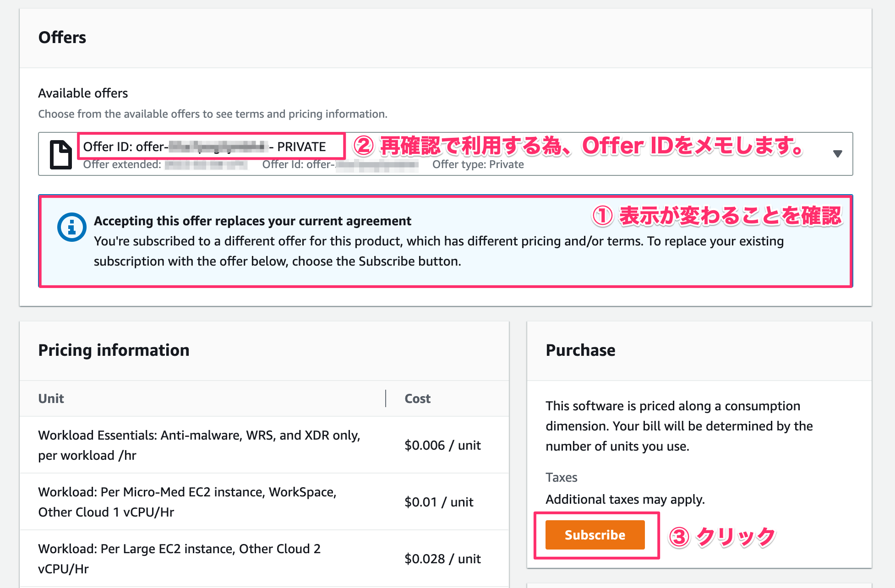Switch to the Pricing information section
Viewport: 895px width, 588px height.
pyautogui.click(x=114, y=351)
